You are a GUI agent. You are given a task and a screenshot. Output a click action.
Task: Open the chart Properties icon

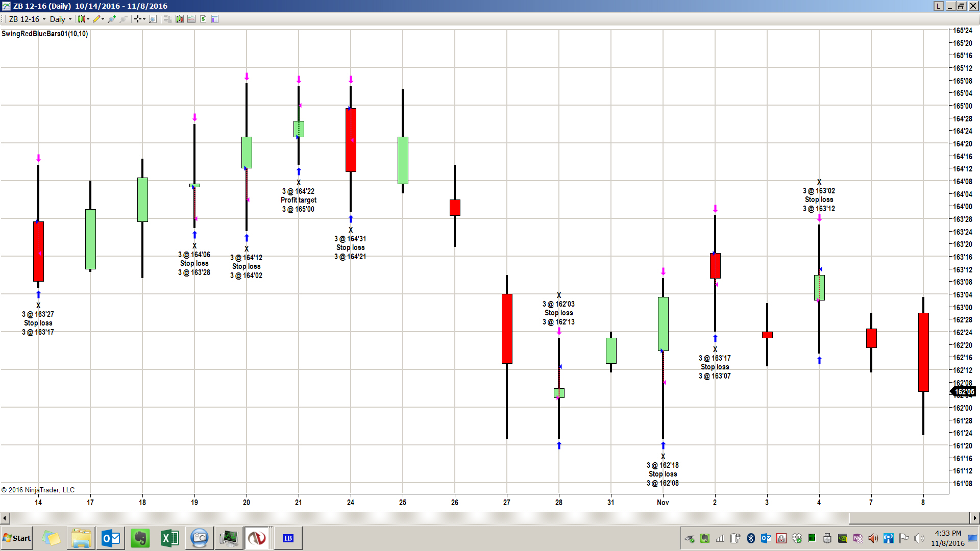[215, 19]
